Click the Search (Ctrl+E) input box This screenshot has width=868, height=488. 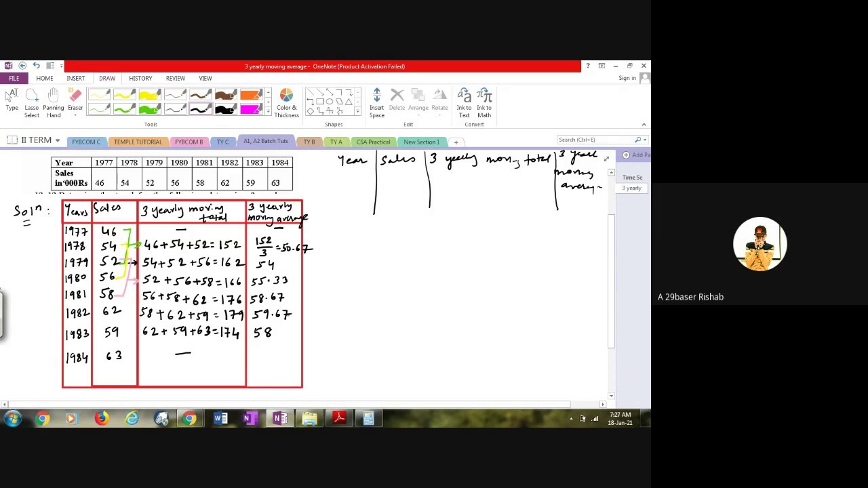[595, 140]
